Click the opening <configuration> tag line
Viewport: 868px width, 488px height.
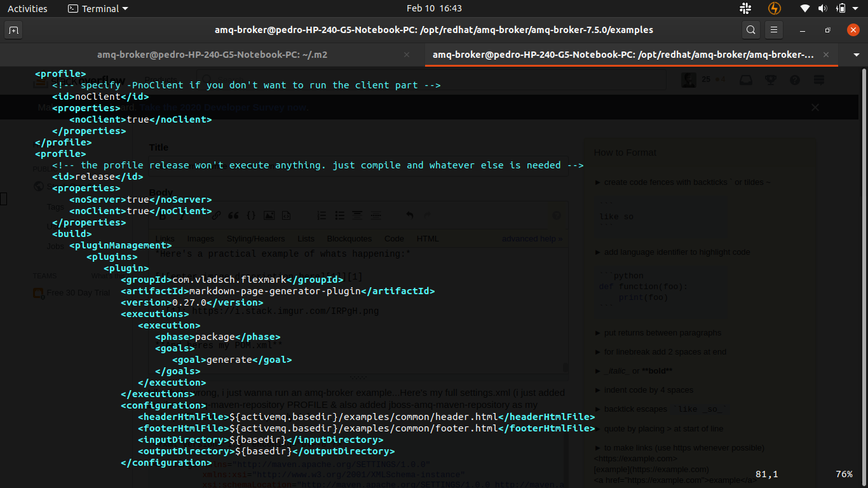coord(163,405)
